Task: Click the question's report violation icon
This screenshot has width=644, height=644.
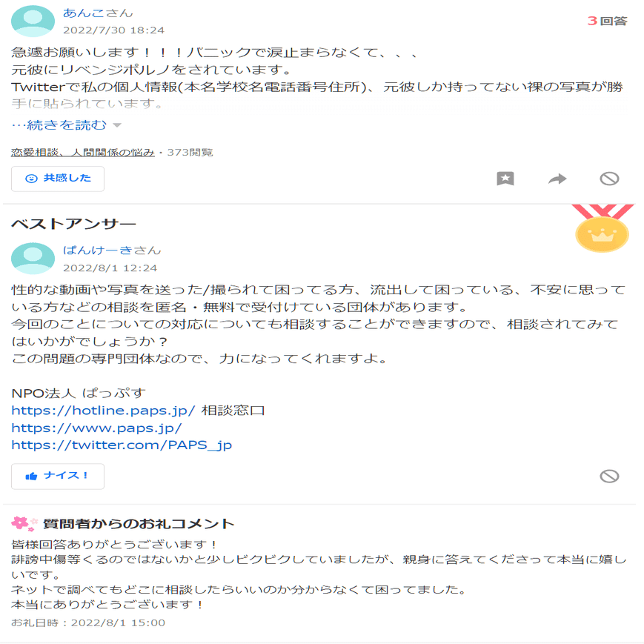Action: point(609,179)
